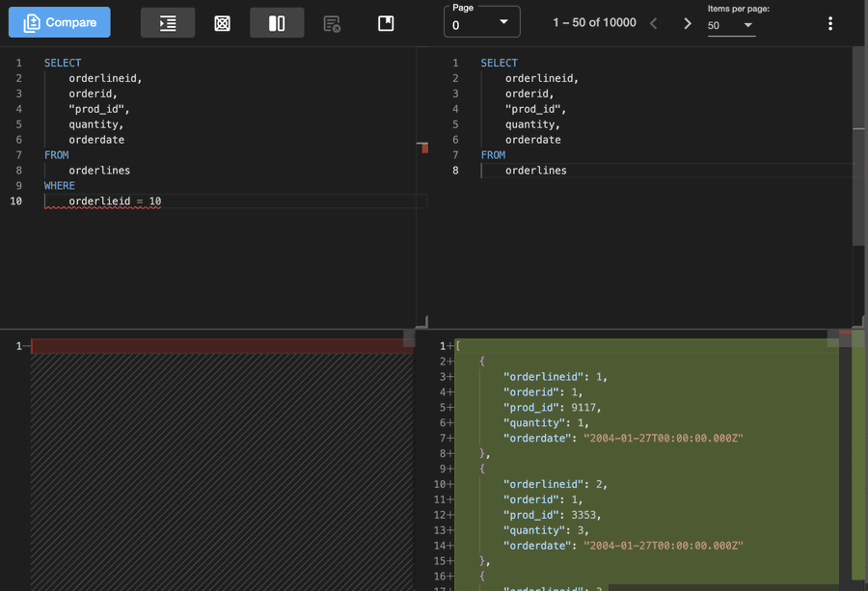868x591 pixels.
Task: Click the greyed-out query result icon
Action: 332,24
